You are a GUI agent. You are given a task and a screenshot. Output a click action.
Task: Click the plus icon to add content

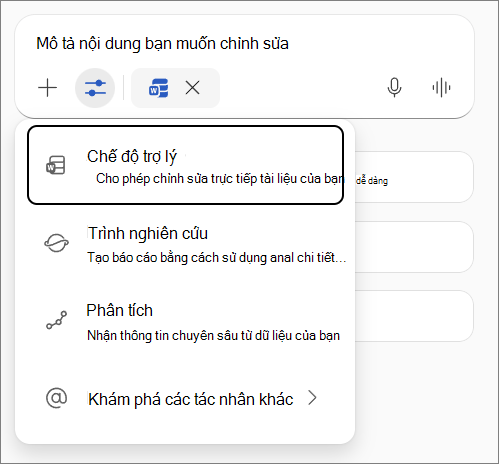48,88
